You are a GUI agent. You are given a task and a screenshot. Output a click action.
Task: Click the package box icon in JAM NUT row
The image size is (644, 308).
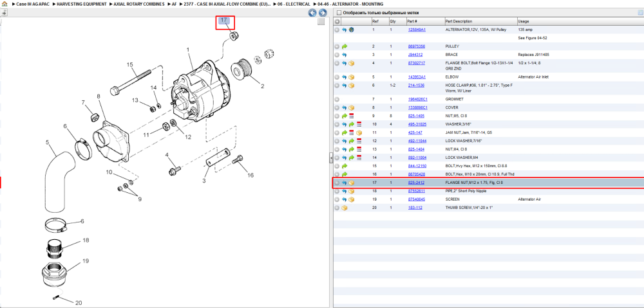[359, 133]
